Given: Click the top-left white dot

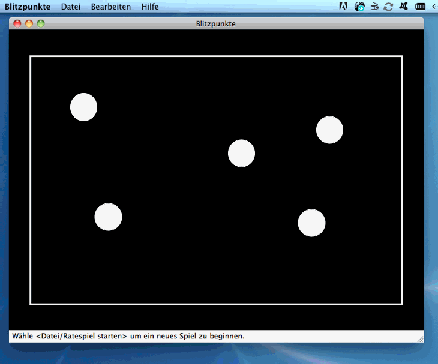Looking at the screenshot, I should pyautogui.click(x=84, y=107).
